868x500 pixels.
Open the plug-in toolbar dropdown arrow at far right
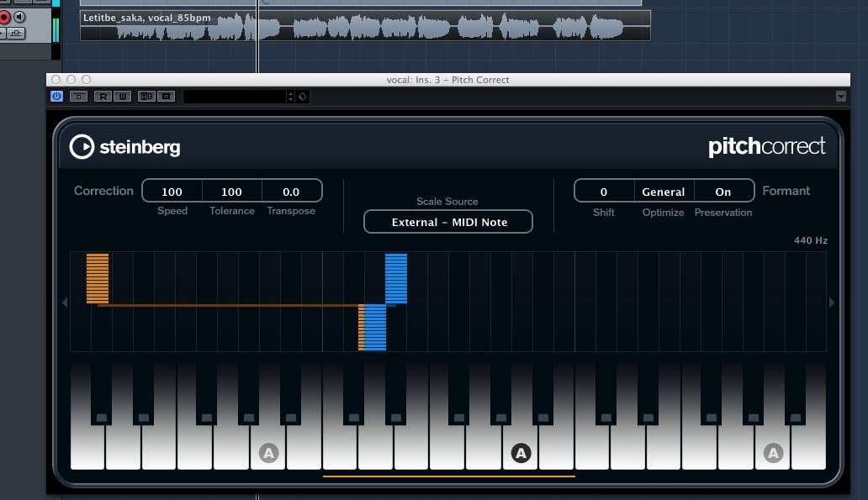tap(841, 97)
